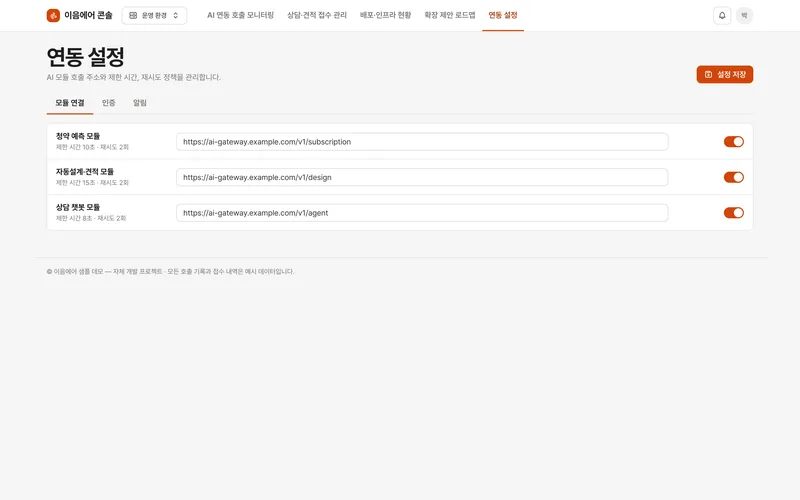Toggle the 자동설계·견적 모듈 switch

tap(734, 177)
